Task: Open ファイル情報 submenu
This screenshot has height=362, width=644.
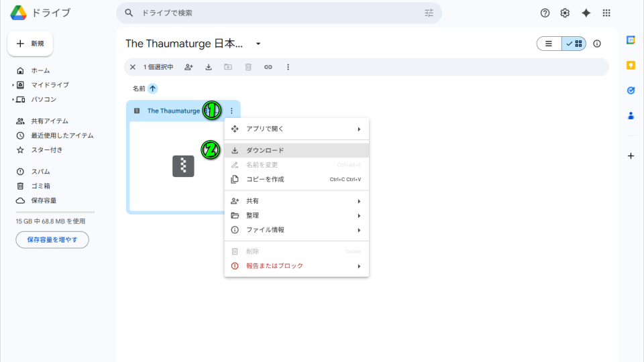Action: point(297,230)
